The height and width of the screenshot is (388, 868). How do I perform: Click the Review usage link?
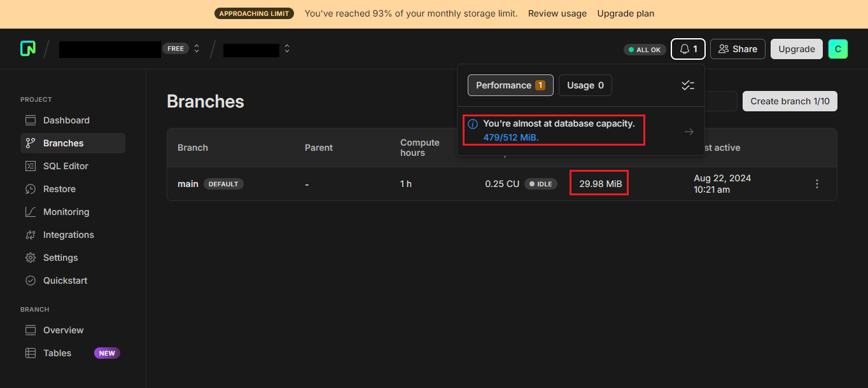(557, 13)
